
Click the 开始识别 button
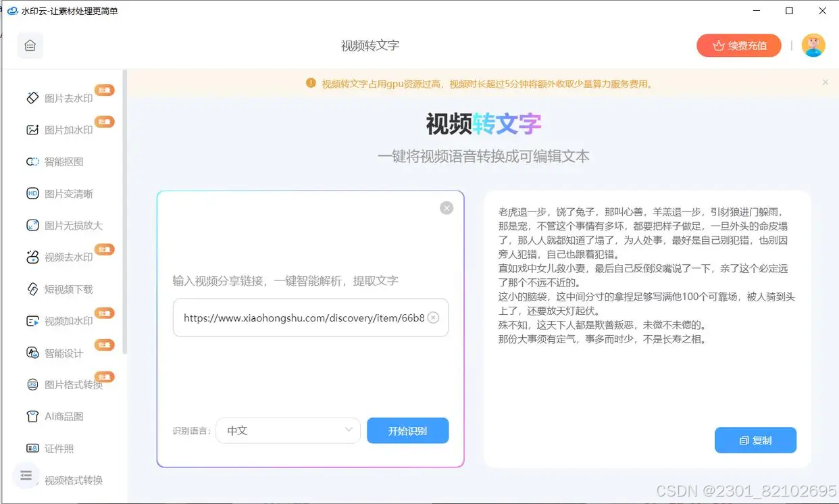click(407, 430)
